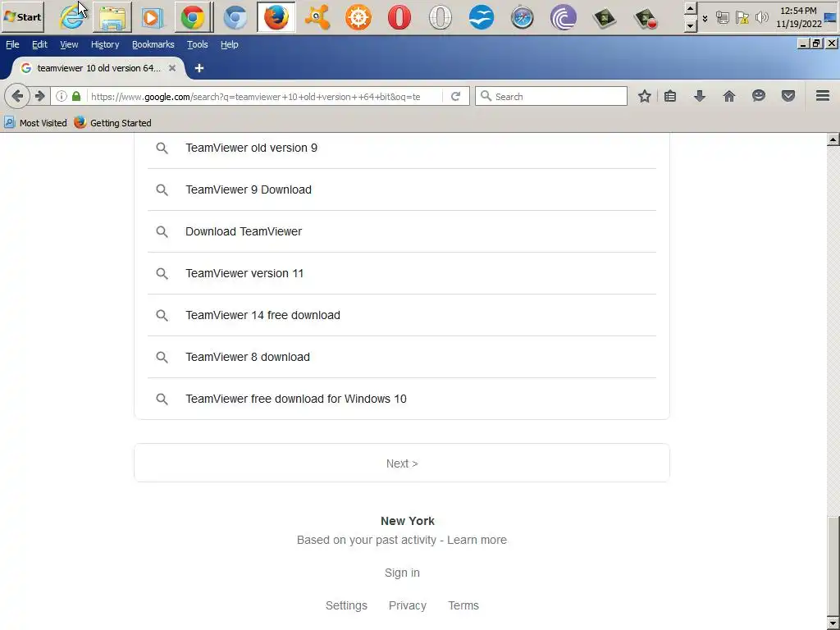Show your bookmarks list icon

pyautogui.click(x=670, y=97)
